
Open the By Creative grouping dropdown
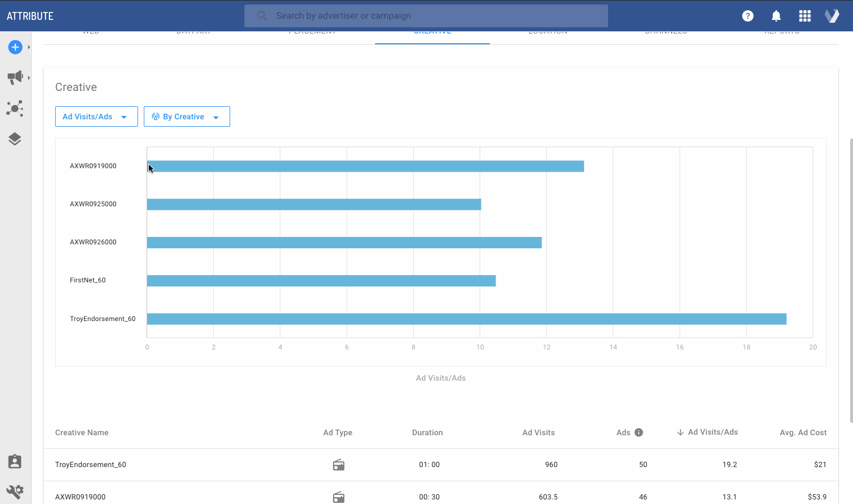pyautogui.click(x=186, y=116)
